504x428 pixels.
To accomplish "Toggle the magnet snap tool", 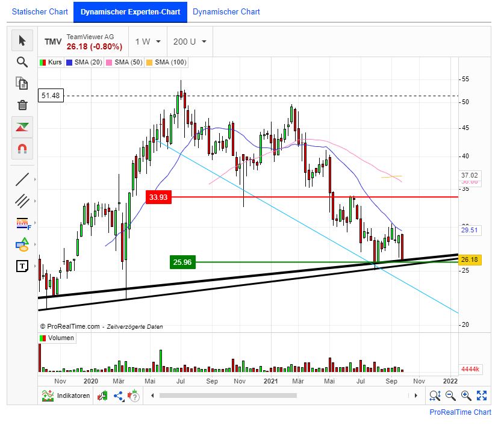I will tap(22, 149).
